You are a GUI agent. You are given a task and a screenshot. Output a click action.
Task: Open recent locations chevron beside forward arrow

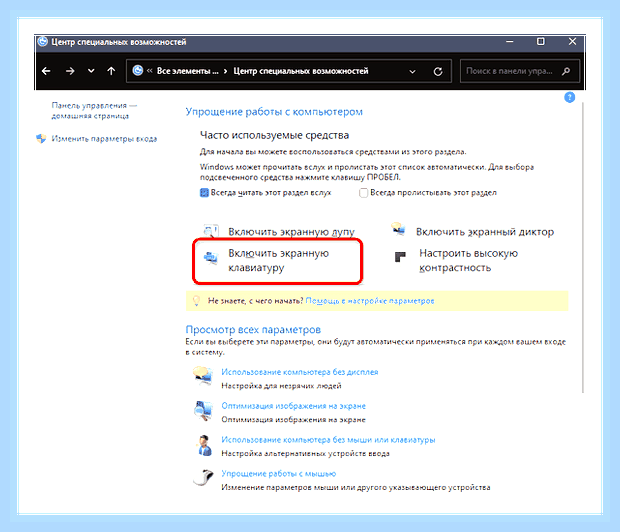click(x=91, y=71)
